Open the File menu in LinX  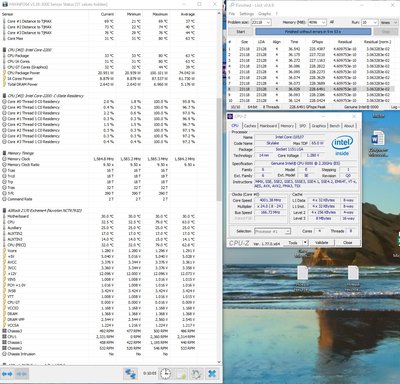coord(232,14)
